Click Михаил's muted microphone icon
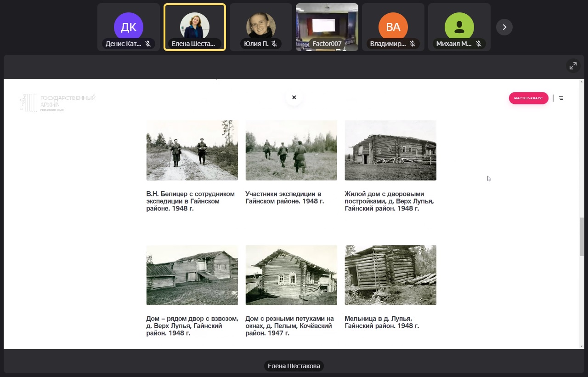The width and height of the screenshot is (588, 377). point(479,44)
